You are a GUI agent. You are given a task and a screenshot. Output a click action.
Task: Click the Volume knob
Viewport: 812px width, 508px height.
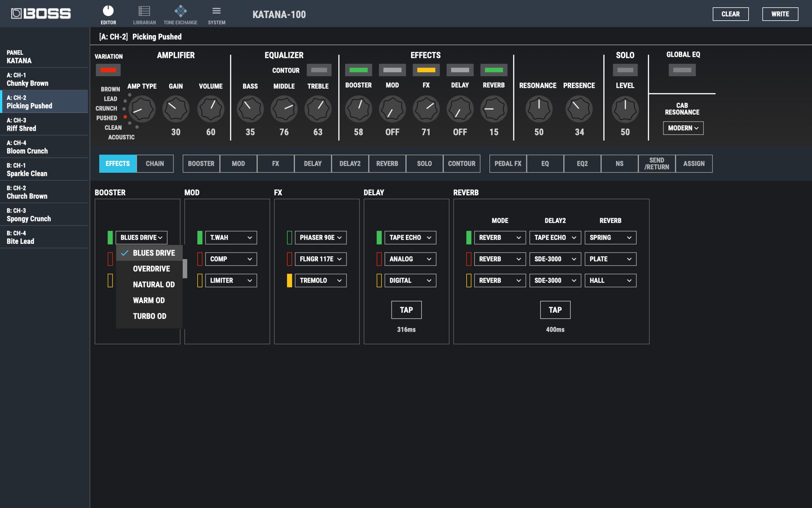(x=211, y=109)
